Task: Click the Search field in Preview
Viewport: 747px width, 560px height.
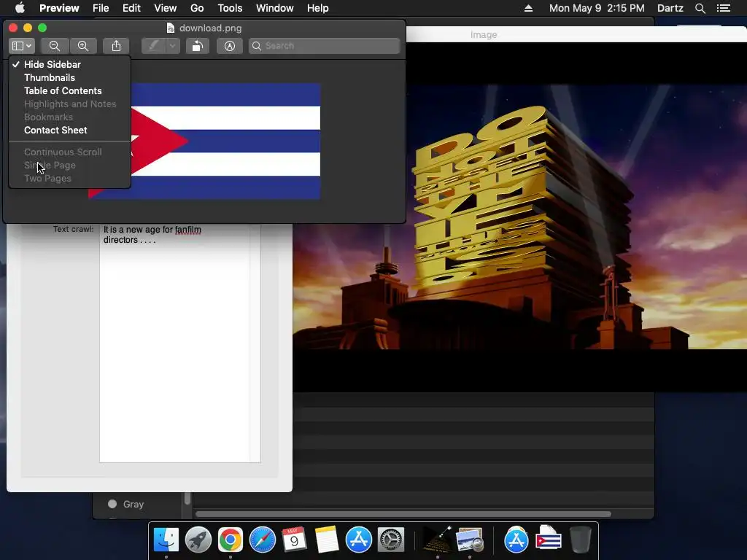Action: click(325, 46)
